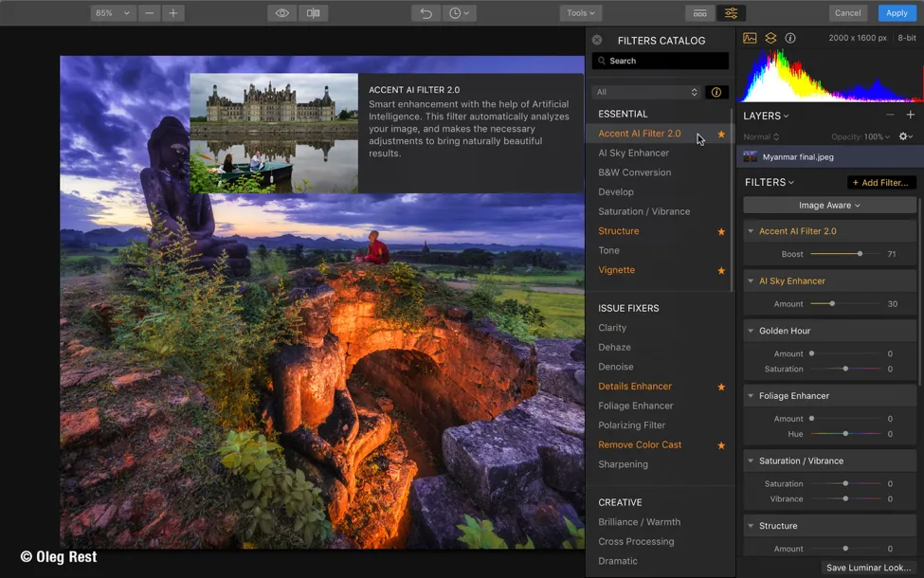Viewport: 924px width, 578px height.
Task: Select AI Sky Enhancer from catalog
Action: (633, 153)
